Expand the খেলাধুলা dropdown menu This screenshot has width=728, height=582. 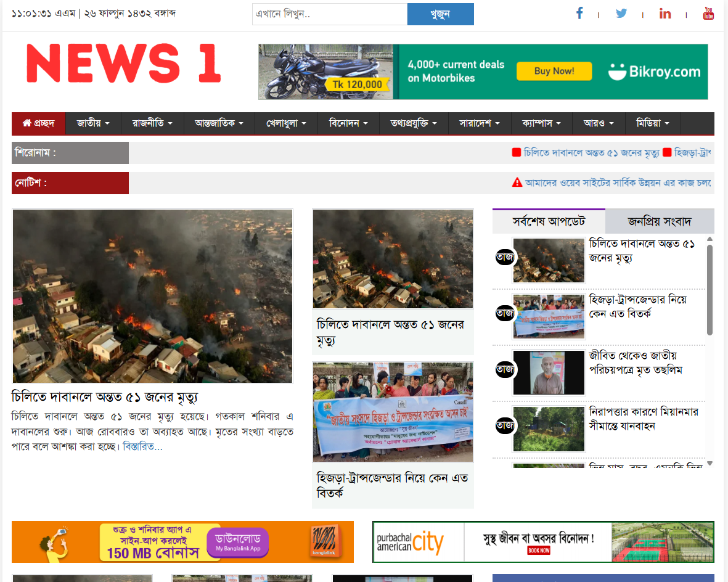(286, 123)
